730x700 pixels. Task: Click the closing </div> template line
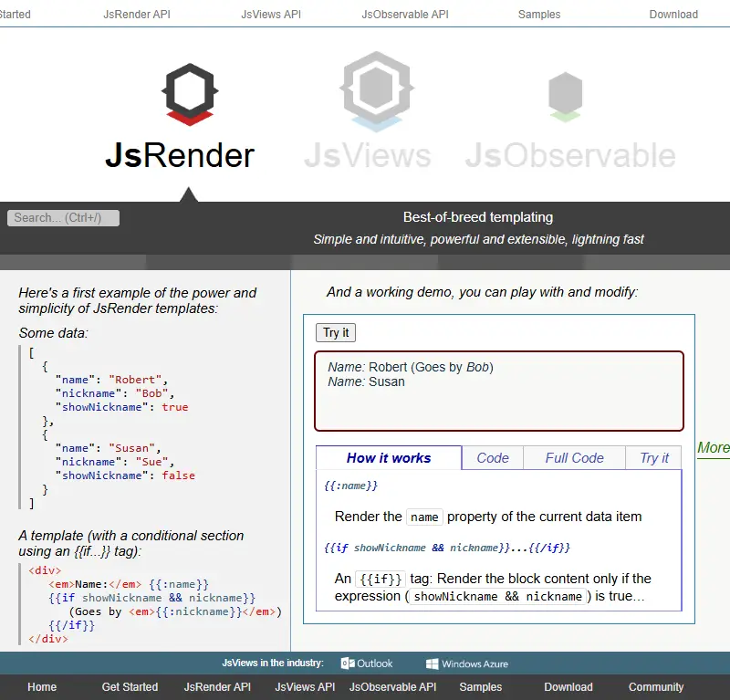48,639
